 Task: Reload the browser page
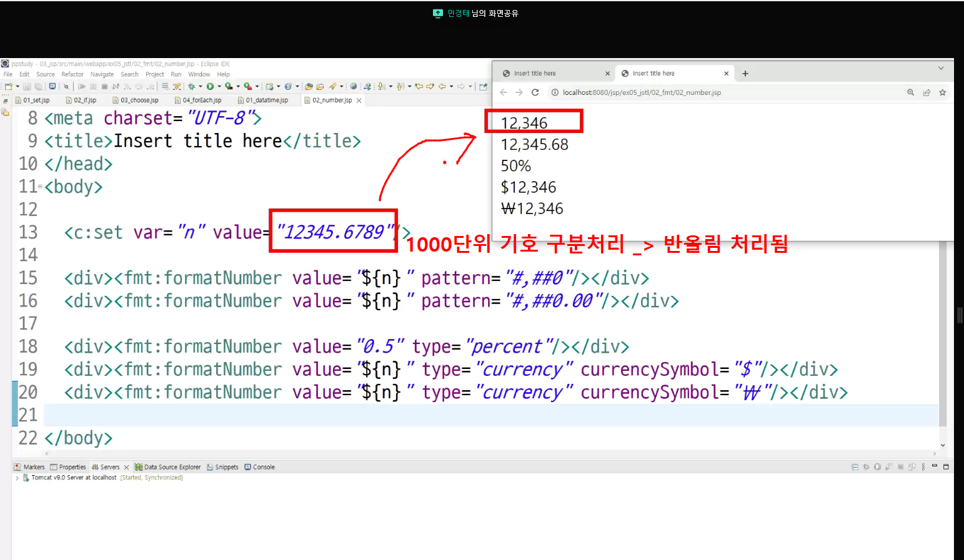click(x=535, y=92)
